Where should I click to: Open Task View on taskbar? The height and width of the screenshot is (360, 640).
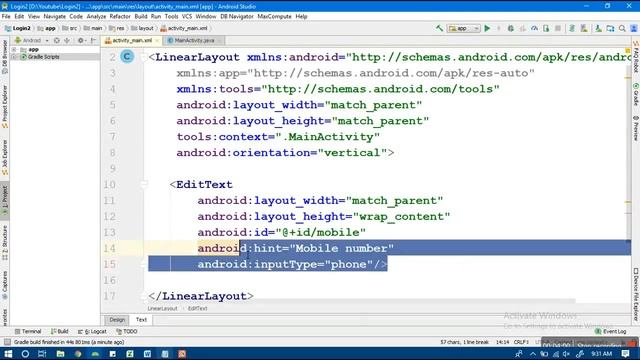click(x=42, y=354)
